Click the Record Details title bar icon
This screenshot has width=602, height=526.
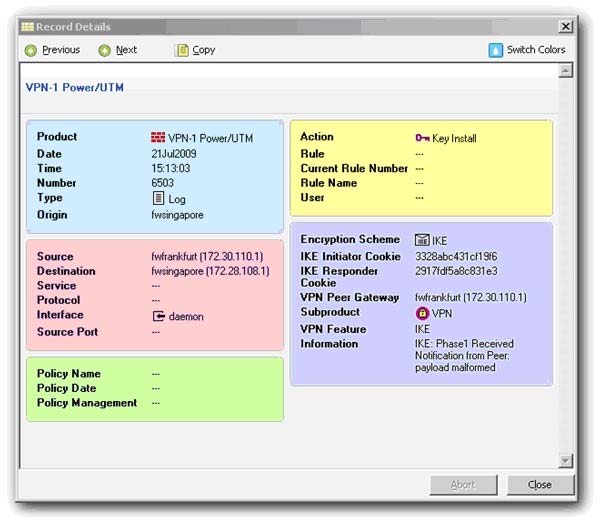(27, 26)
